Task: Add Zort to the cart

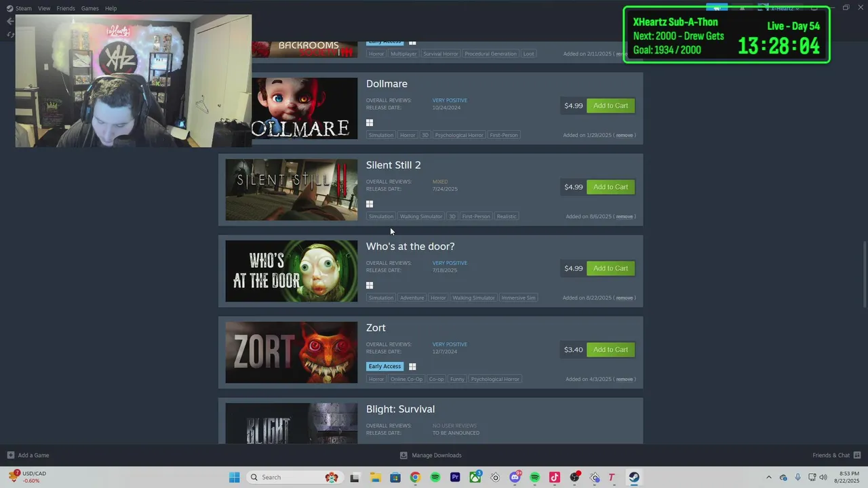Action: point(610,350)
